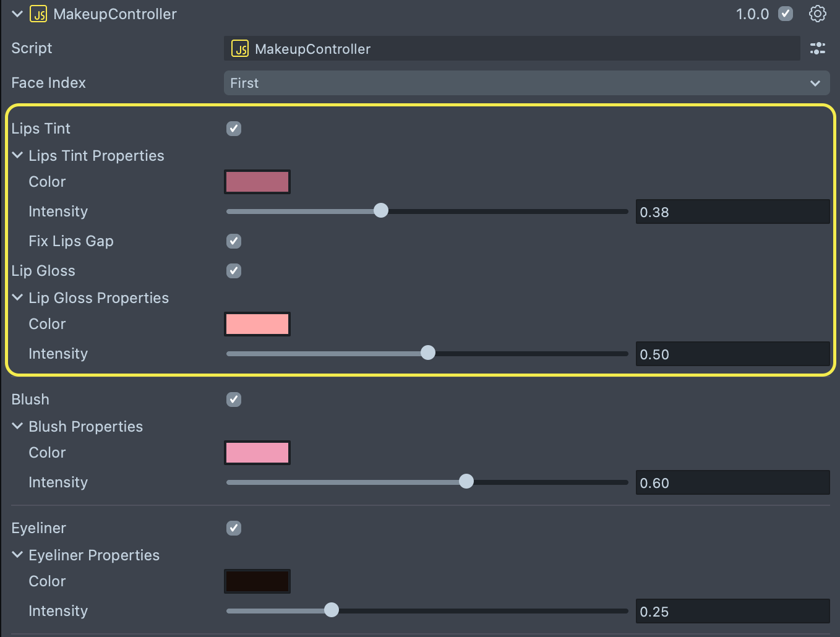Open the Lips Tint color swatch
840x637 pixels.
(257, 182)
